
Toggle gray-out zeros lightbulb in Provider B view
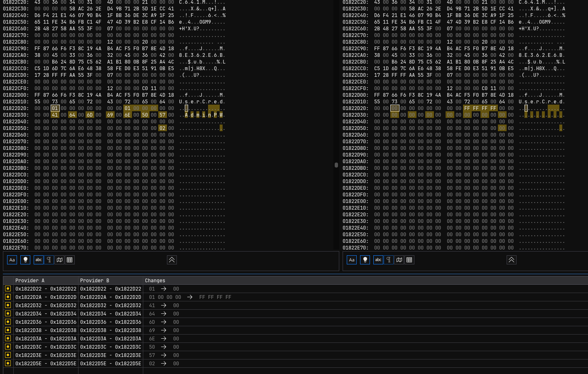tap(365, 260)
